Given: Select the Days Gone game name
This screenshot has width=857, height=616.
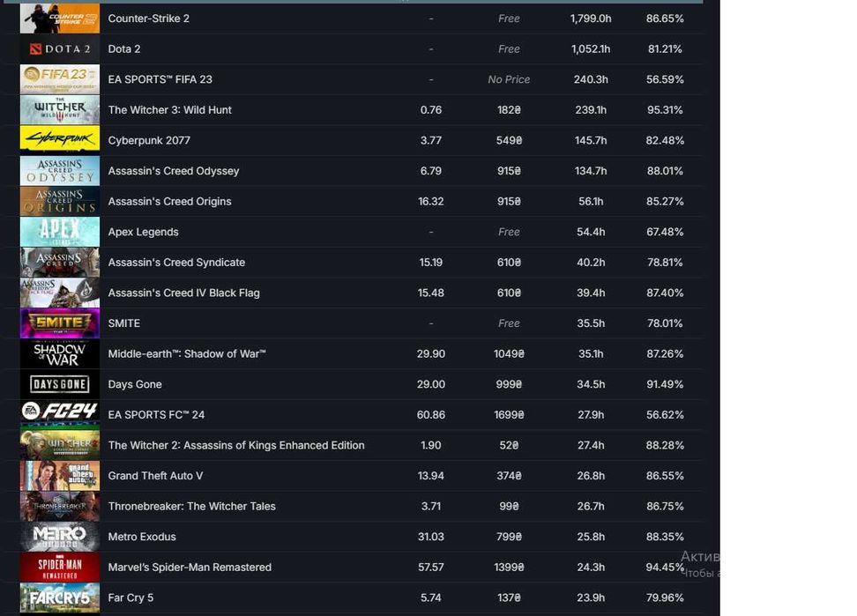Looking at the screenshot, I should 135,384.
